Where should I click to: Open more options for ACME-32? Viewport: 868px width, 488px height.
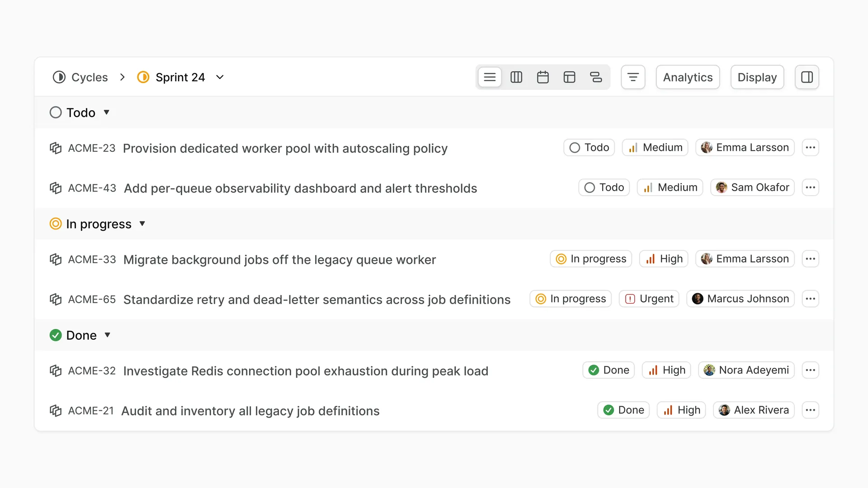[x=810, y=370]
